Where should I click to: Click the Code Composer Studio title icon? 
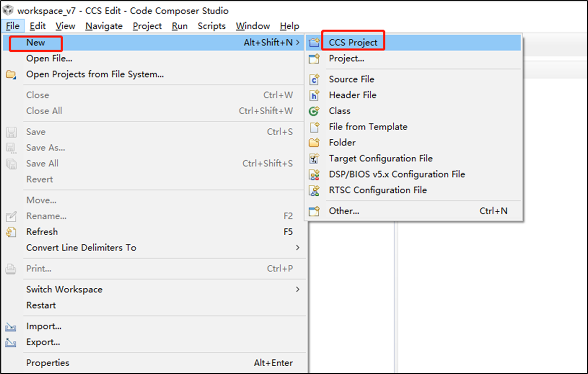[x=8, y=10]
